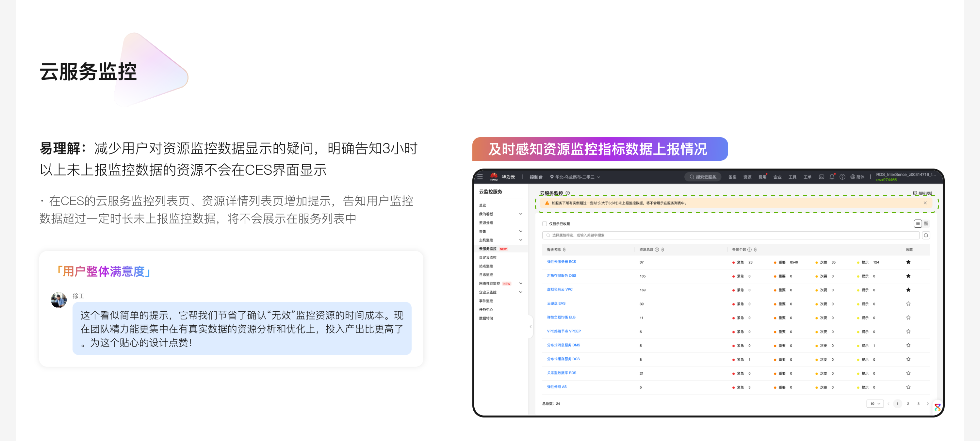Open the hamburger menu in top bar

(x=480, y=177)
